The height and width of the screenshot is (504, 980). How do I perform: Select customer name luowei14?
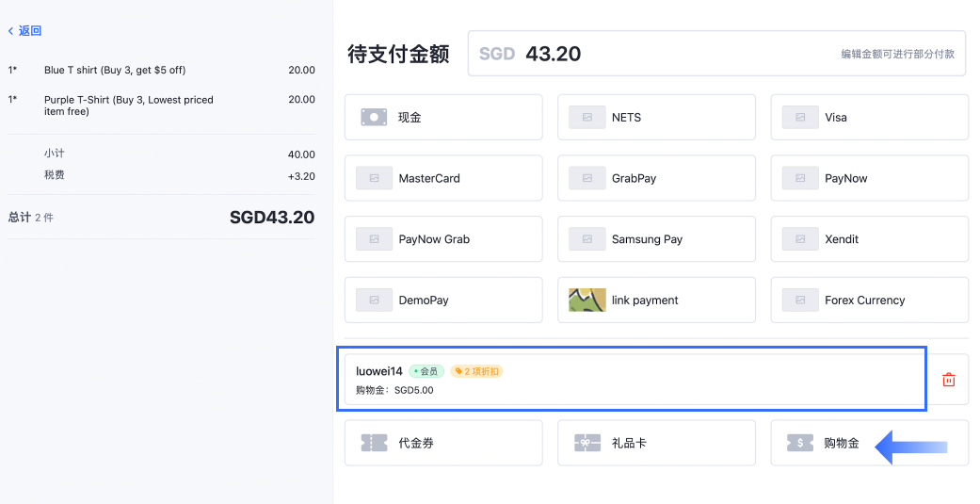click(379, 371)
